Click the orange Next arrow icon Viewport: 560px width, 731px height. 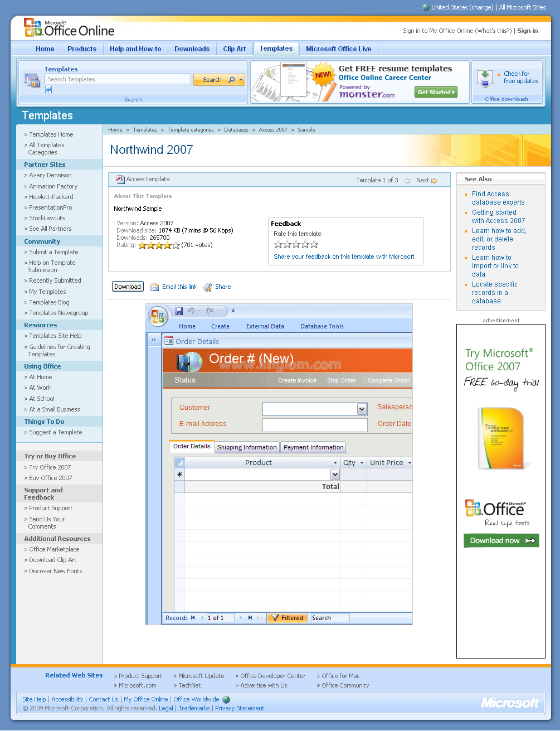click(x=434, y=181)
